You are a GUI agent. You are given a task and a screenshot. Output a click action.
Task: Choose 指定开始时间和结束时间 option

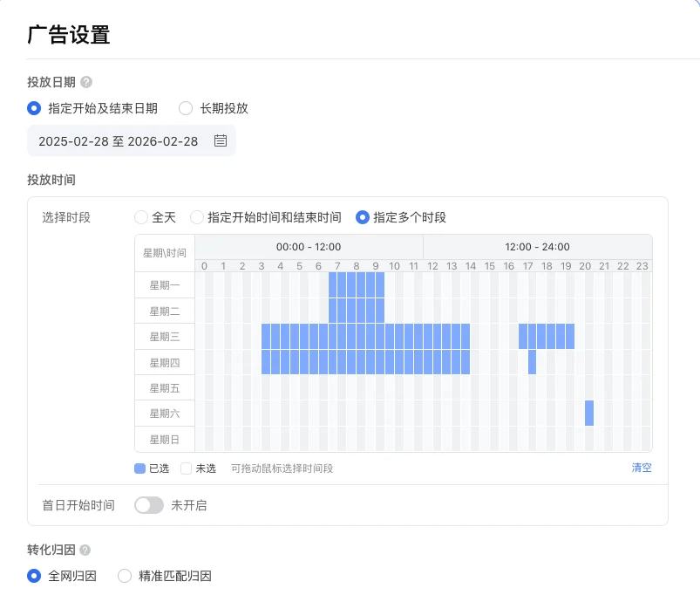(x=197, y=217)
